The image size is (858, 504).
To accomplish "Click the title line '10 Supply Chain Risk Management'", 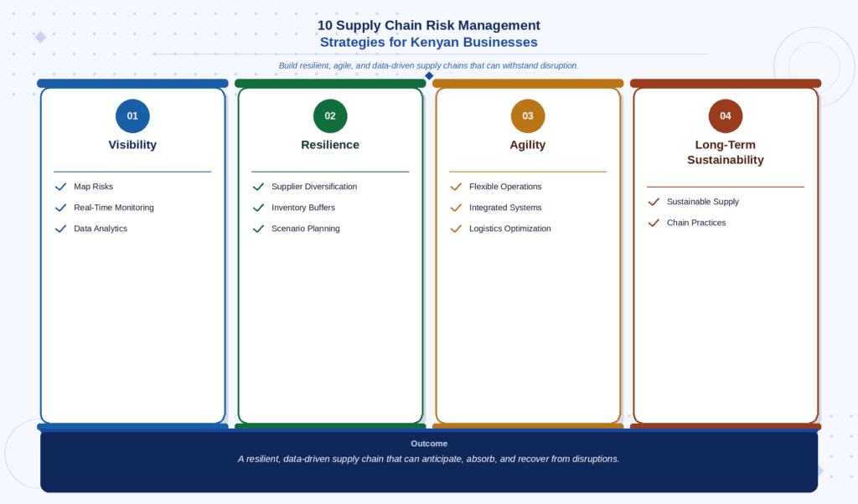I will tap(428, 25).
